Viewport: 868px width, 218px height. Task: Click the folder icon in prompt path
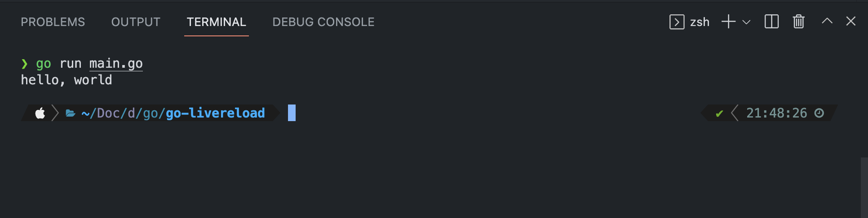pos(71,113)
